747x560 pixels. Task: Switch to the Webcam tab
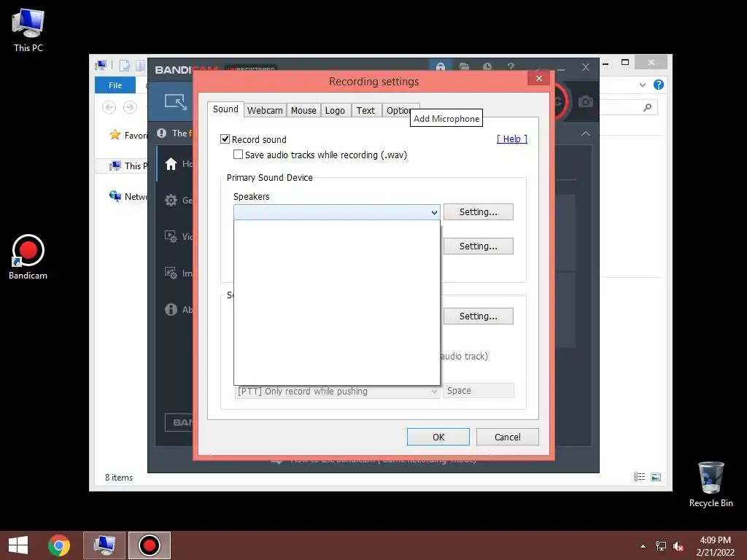(x=265, y=111)
